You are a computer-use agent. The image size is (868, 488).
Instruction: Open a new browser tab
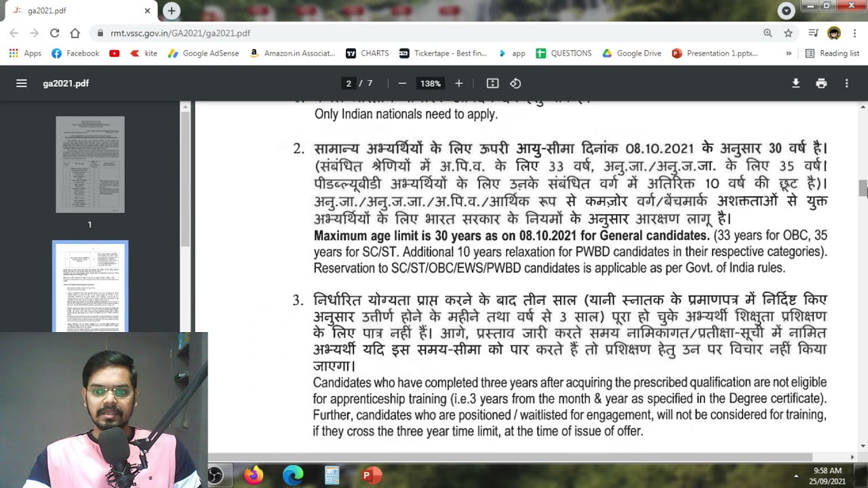(x=172, y=11)
